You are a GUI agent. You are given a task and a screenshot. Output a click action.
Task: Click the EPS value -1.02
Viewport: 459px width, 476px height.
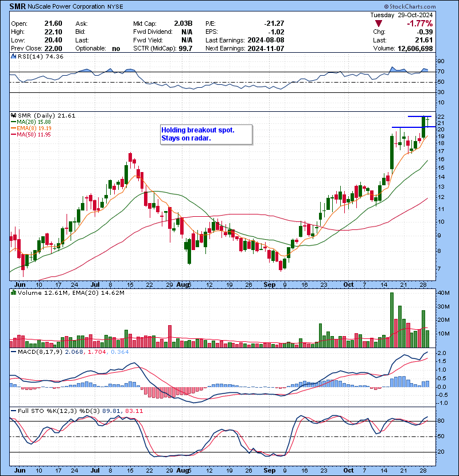click(x=276, y=32)
